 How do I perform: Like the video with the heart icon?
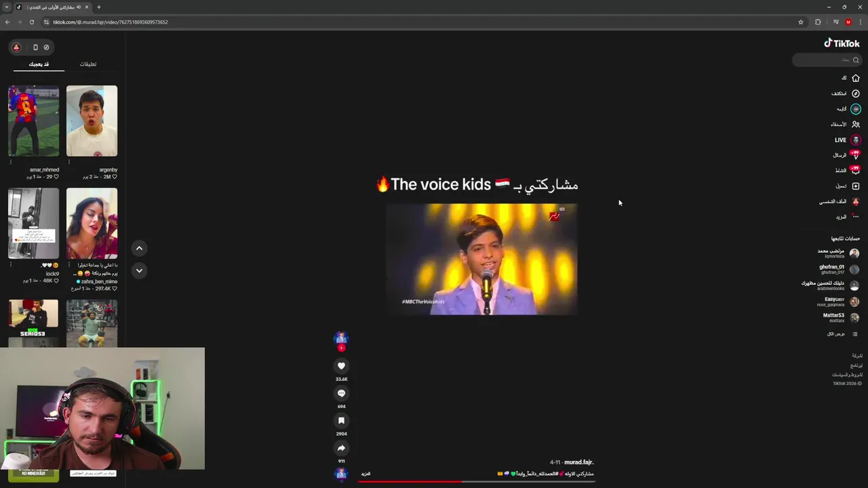click(341, 366)
